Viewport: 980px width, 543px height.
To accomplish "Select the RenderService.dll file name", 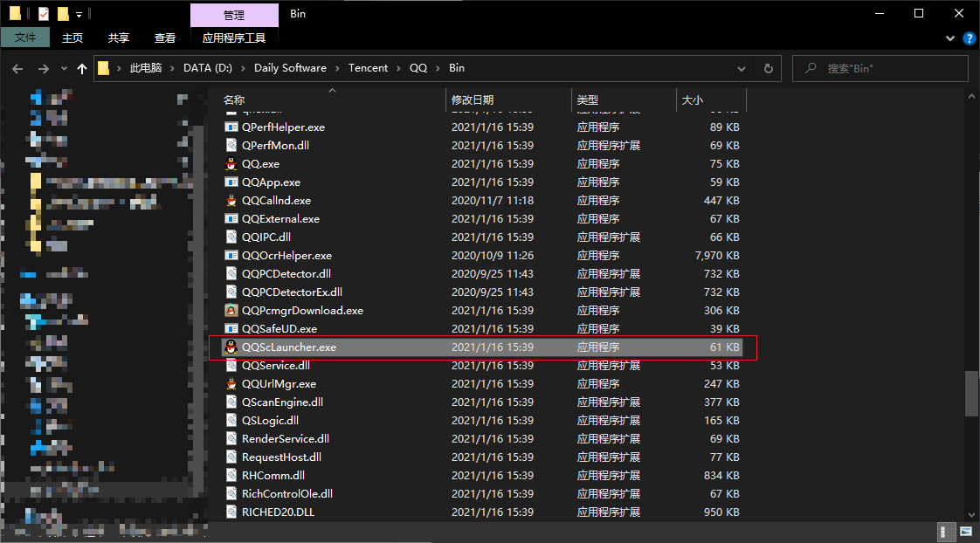I will pyautogui.click(x=286, y=438).
